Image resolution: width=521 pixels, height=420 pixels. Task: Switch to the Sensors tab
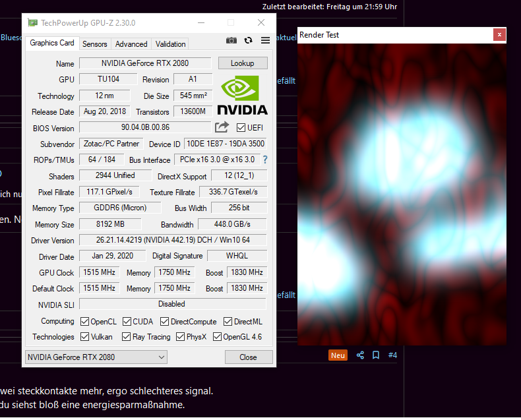point(95,44)
